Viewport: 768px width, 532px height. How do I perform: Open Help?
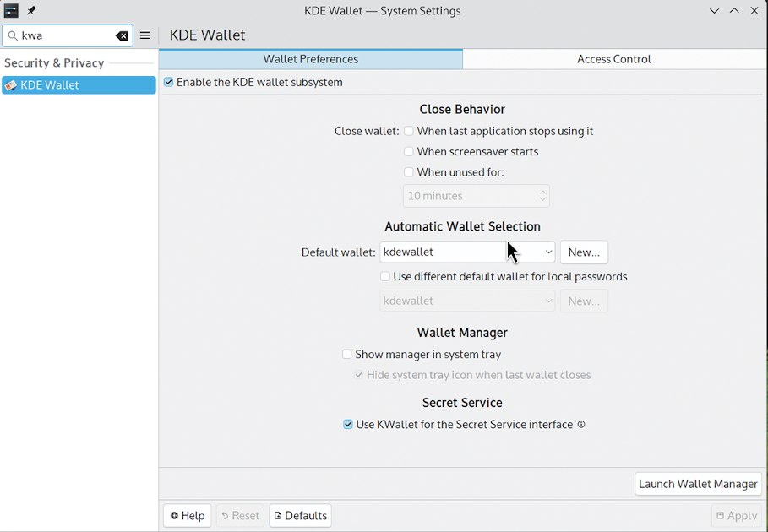pyautogui.click(x=187, y=516)
